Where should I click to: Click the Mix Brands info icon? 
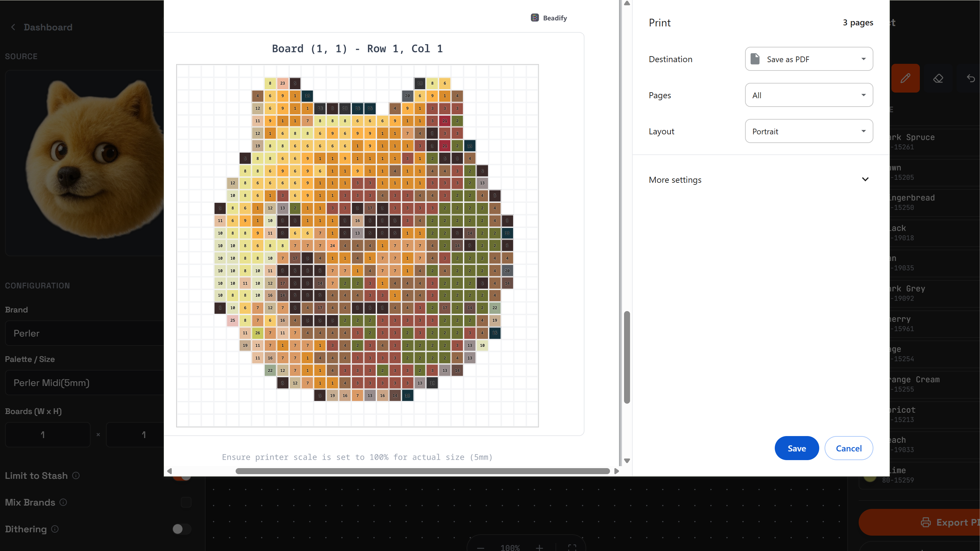(x=63, y=502)
